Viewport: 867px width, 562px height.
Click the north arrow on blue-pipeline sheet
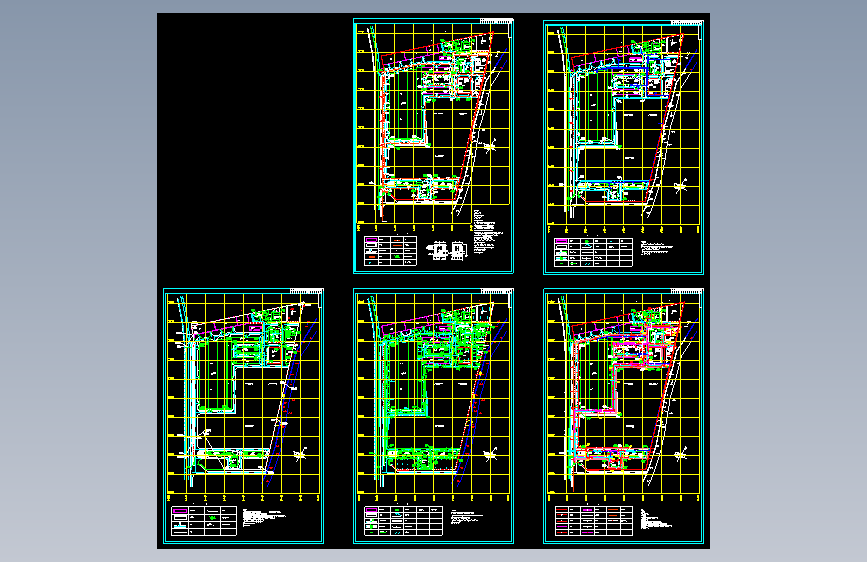point(681,186)
